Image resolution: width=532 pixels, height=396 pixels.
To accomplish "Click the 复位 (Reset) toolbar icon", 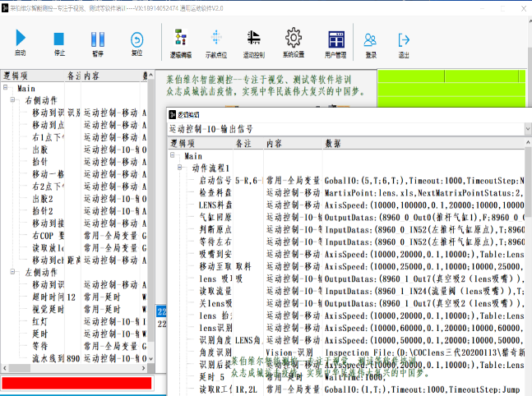I will [x=137, y=39].
